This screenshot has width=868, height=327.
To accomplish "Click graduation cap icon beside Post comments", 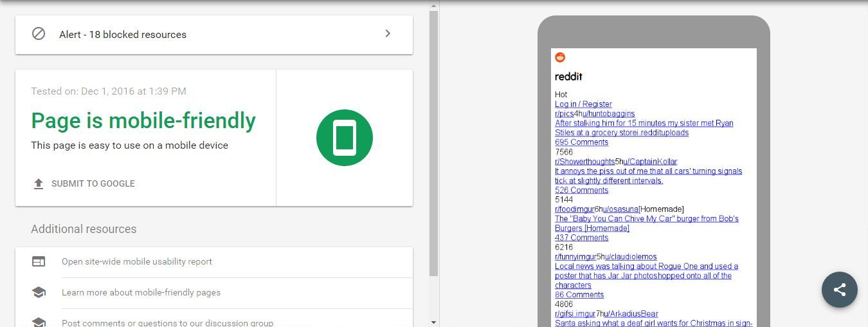I will tap(39, 322).
